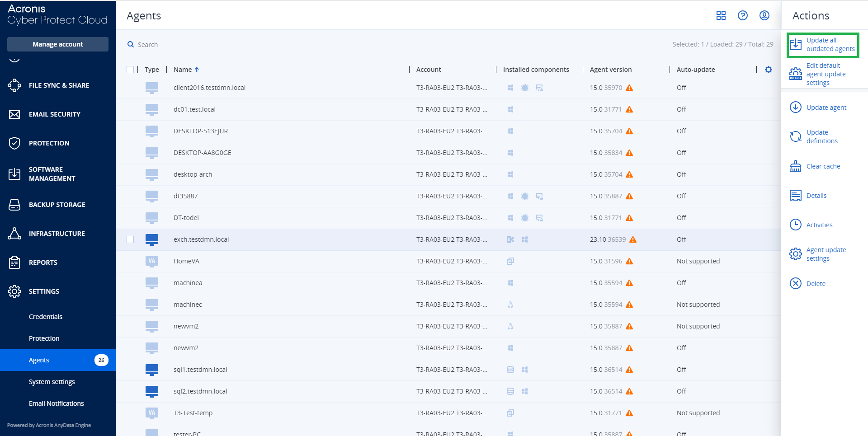Check the checkbox next to exch.testdmn.local
Screen dimensions: 868x436
point(130,239)
